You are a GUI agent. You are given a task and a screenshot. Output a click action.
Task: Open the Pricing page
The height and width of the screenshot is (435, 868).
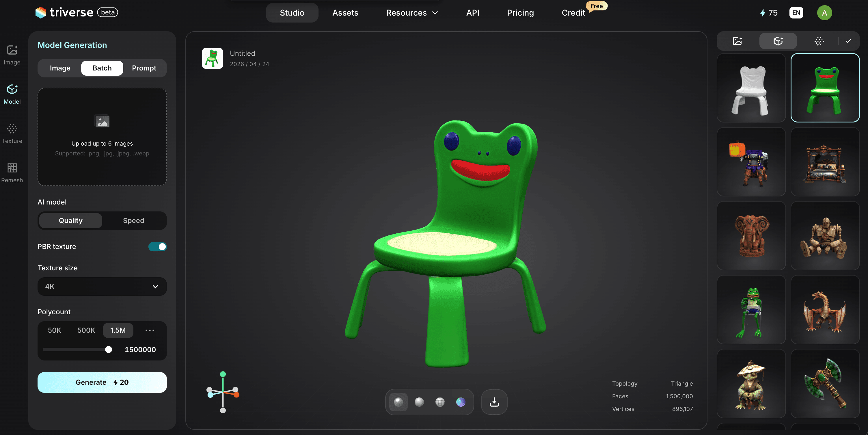(520, 13)
